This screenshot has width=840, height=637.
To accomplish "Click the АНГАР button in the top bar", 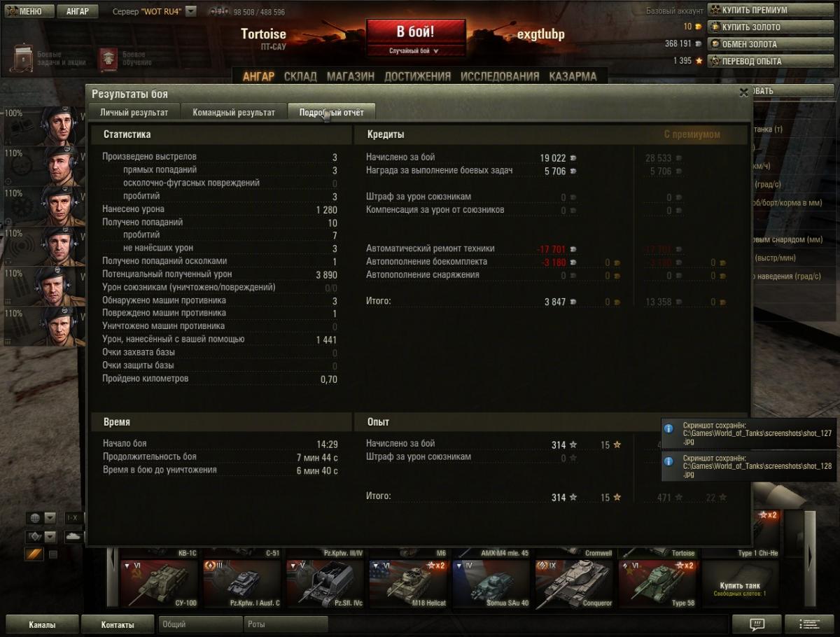I will click(x=78, y=11).
